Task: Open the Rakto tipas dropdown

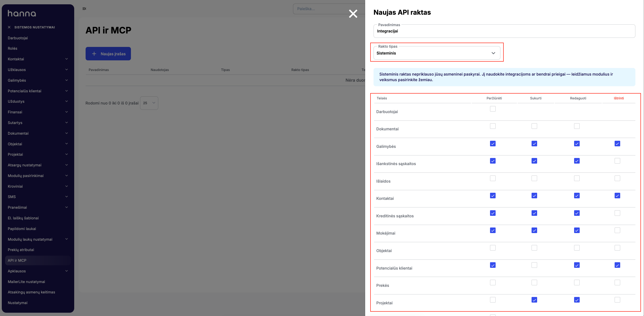Action: pos(437,53)
